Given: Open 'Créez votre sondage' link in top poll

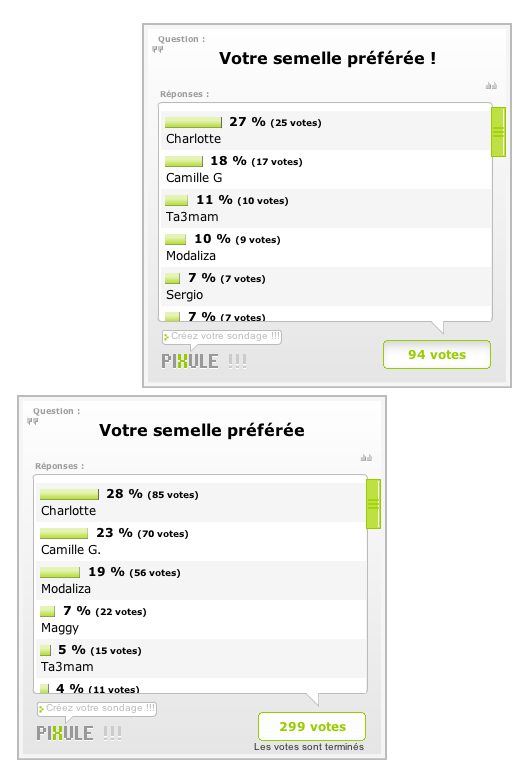Looking at the screenshot, I should pos(222,336).
